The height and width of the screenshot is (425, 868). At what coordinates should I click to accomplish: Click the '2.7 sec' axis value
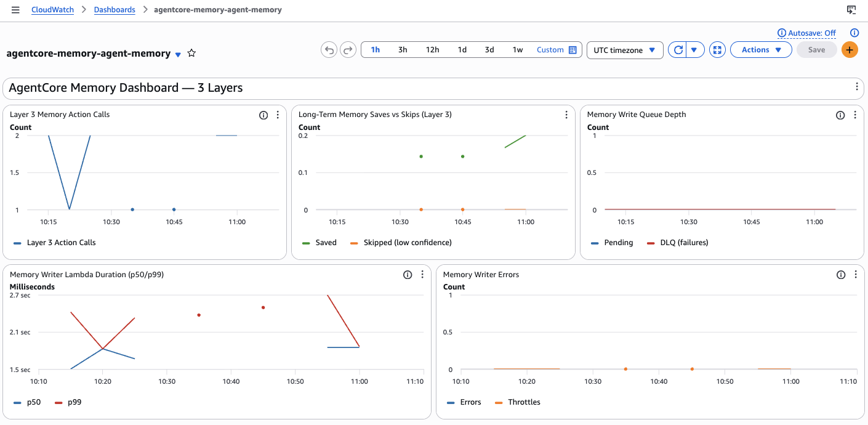[x=20, y=295]
